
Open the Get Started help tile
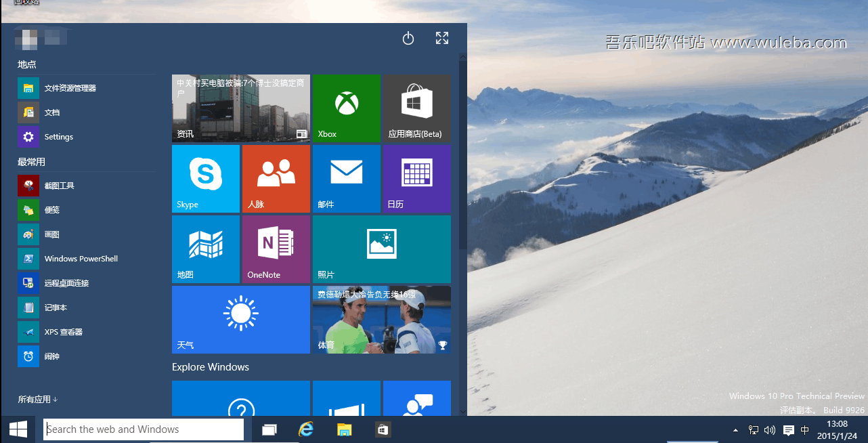coord(241,398)
